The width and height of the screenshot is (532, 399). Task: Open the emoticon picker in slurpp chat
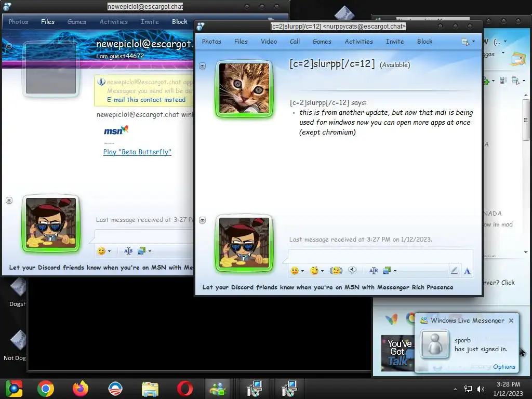tap(295, 271)
